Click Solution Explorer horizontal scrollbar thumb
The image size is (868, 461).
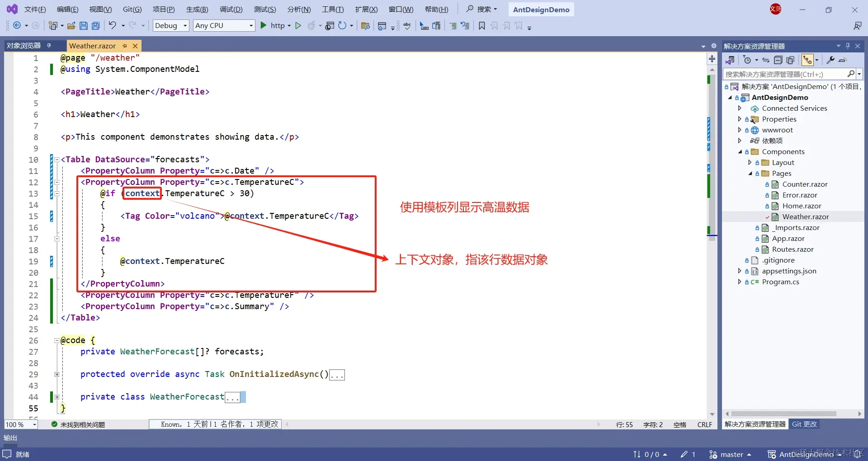(x=783, y=414)
